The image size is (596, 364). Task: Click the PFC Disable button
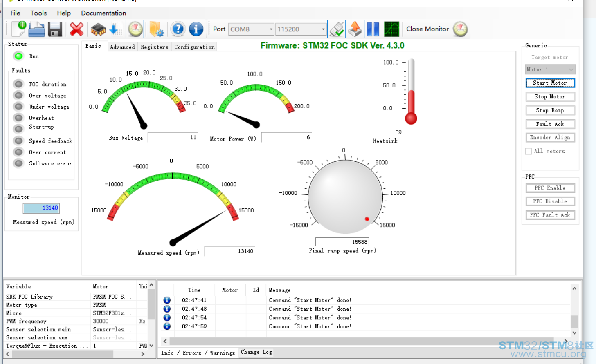(x=550, y=201)
